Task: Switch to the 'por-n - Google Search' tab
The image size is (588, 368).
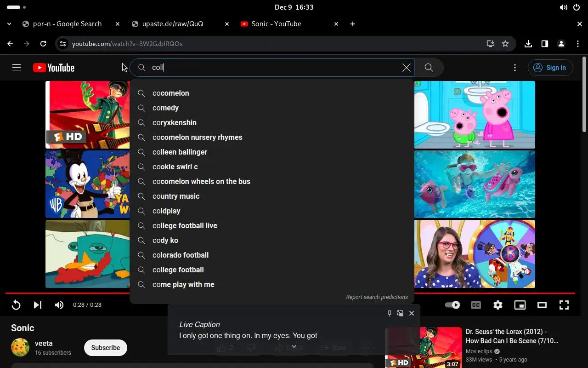Action: (67, 24)
